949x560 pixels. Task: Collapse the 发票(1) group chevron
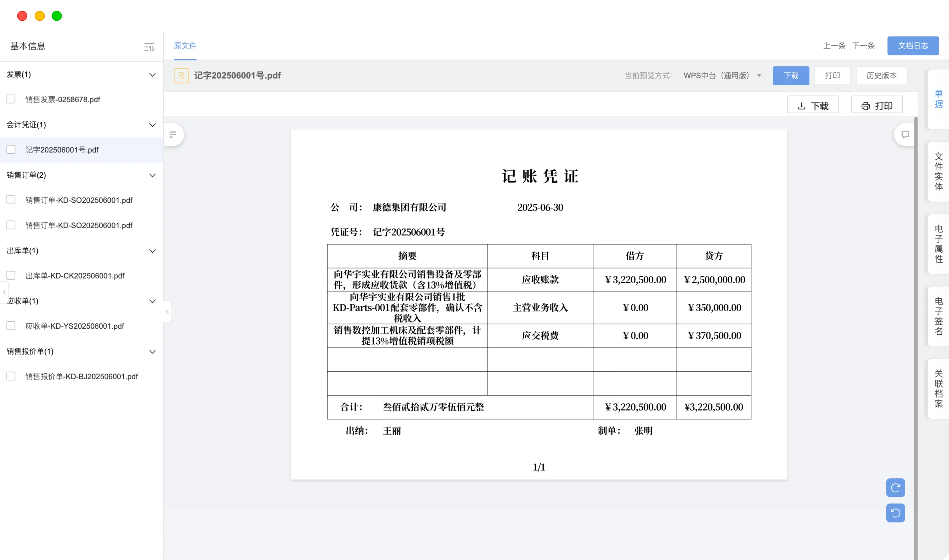[152, 75]
